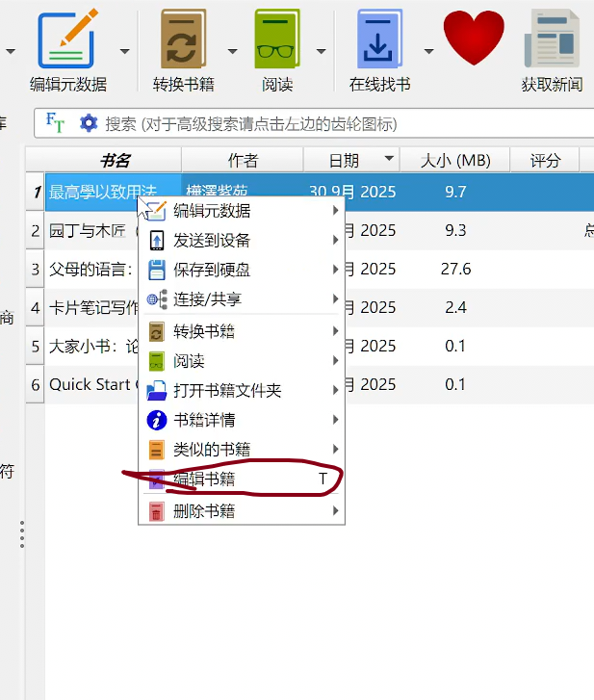Expand the dropdown arrow beside 编辑元数据
The height and width of the screenshot is (700, 594).
[124, 51]
